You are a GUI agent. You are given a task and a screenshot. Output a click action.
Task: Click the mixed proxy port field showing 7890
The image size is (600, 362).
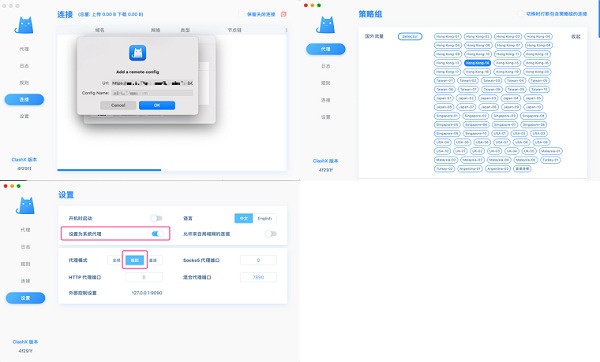[258, 277]
